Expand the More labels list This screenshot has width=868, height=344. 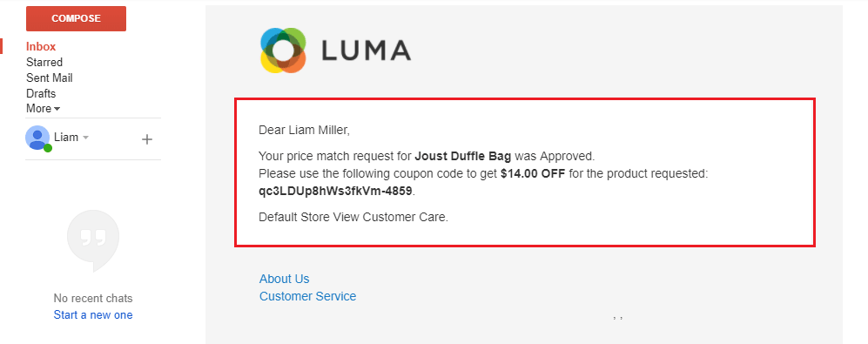point(43,109)
